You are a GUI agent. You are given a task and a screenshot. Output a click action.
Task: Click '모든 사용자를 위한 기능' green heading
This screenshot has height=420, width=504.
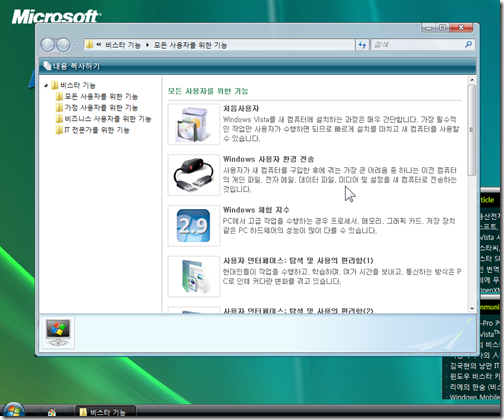click(208, 91)
